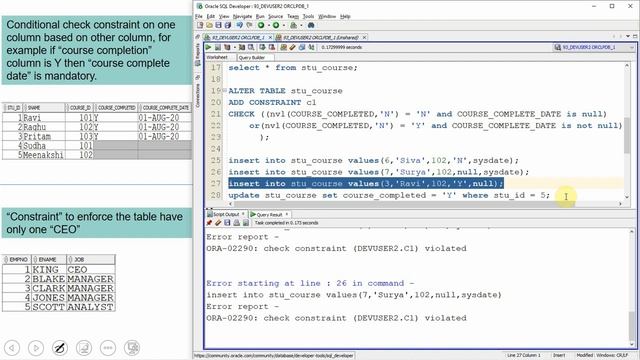Image resolution: width=640 pixels, height=360 pixels.
Task: Run statement with the green play icon
Action: (208, 47)
